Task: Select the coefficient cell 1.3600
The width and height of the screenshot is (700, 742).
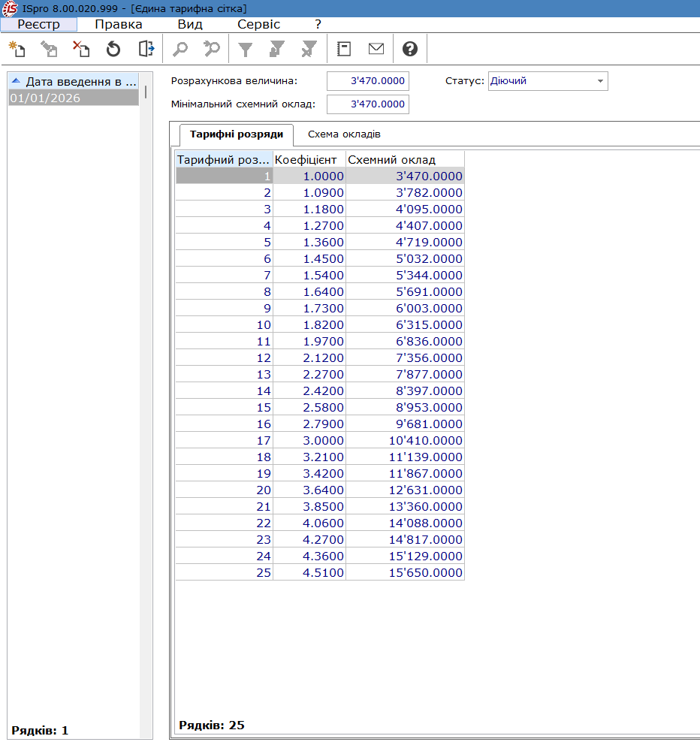Action: point(309,243)
